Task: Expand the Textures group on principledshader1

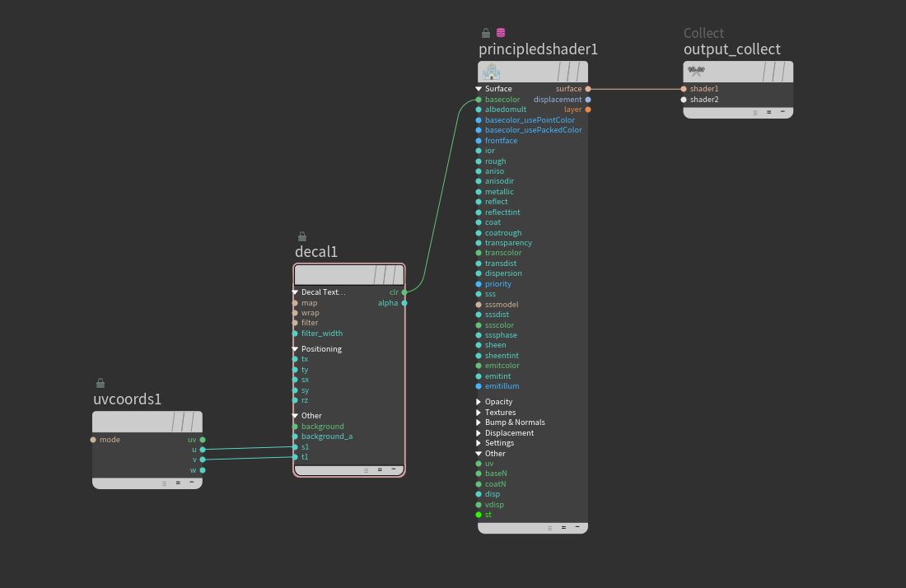Action: click(x=479, y=413)
